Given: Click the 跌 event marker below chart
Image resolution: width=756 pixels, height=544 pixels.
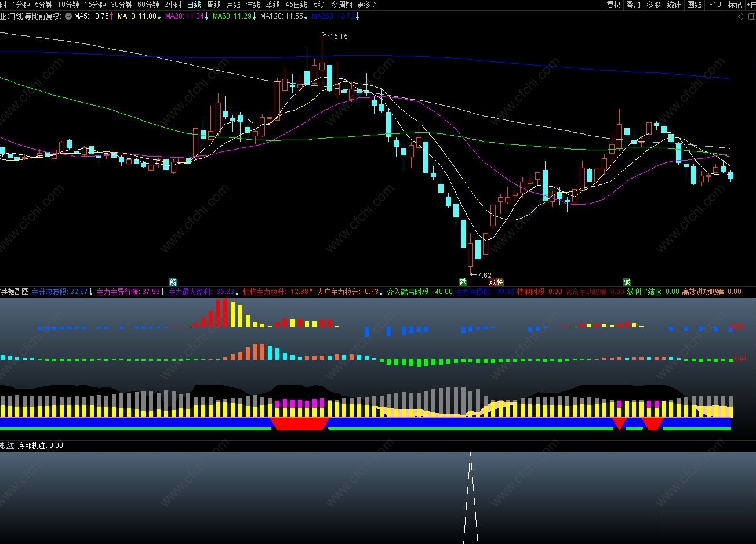Looking at the screenshot, I should click(463, 282).
